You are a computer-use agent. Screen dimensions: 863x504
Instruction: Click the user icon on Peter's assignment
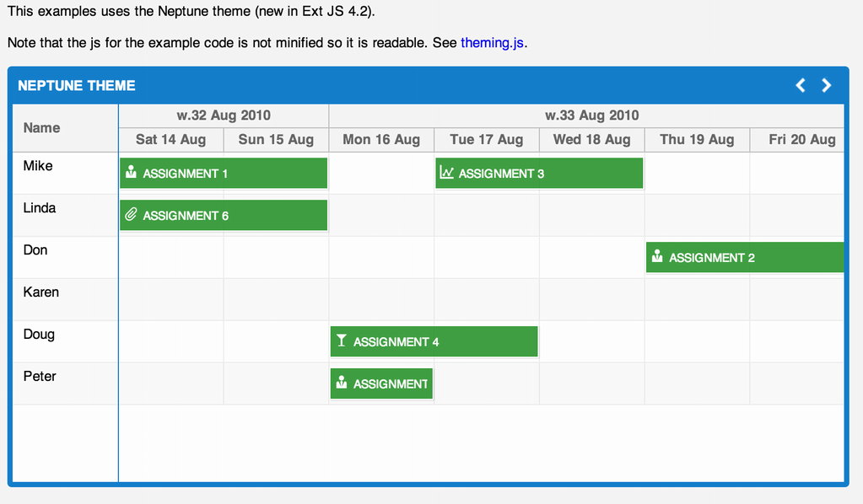[x=342, y=383]
